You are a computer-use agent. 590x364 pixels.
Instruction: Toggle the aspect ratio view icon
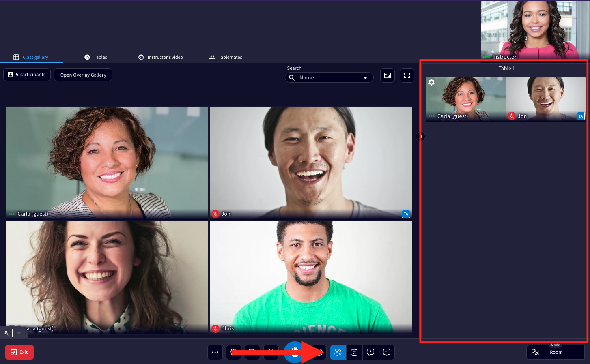[x=388, y=75]
